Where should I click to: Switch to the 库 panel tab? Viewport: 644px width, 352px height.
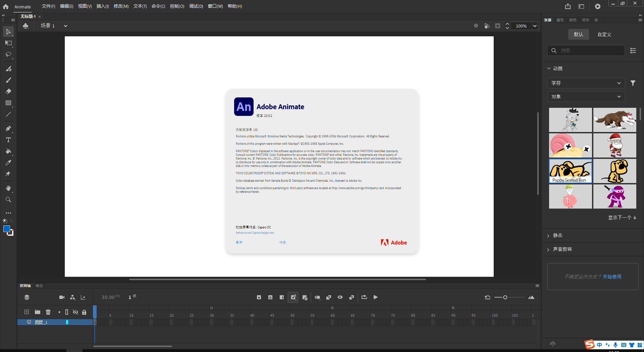point(596,20)
